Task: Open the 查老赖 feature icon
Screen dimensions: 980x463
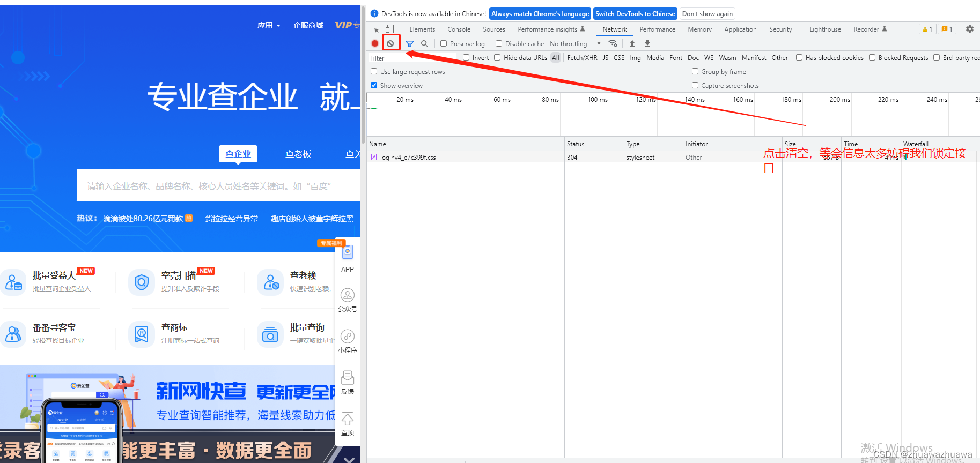Action: point(270,282)
